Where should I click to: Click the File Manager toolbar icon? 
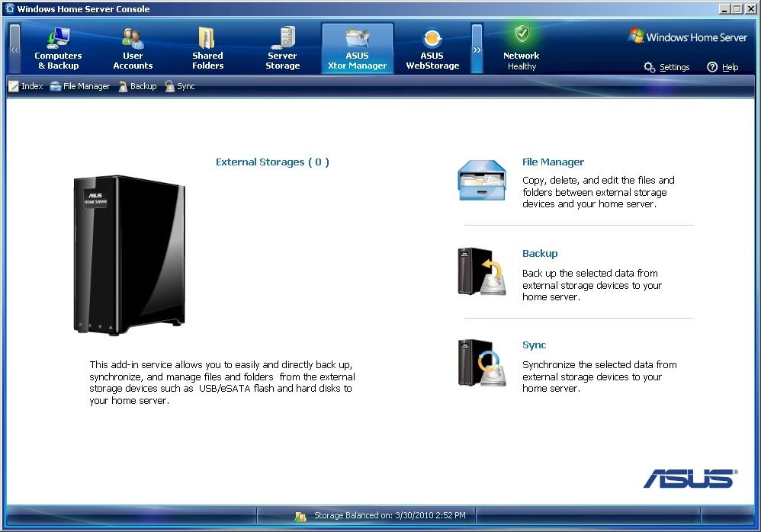coord(56,86)
